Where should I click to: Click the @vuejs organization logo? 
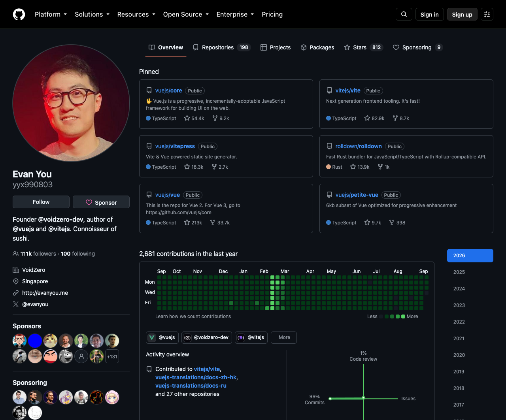152,337
